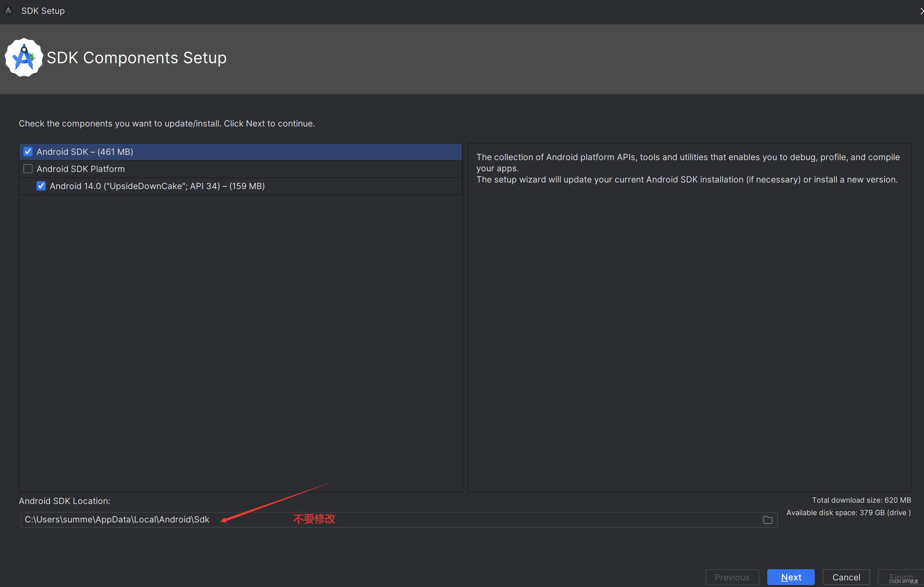The height and width of the screenshot is (587, 924).
Task: Click the disabled Previous button
Action: pyautogui.click(x=732, y=577)
